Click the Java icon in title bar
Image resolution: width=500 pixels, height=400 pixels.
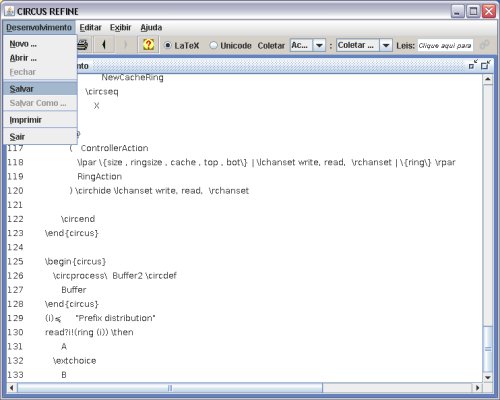pos(10,11)
